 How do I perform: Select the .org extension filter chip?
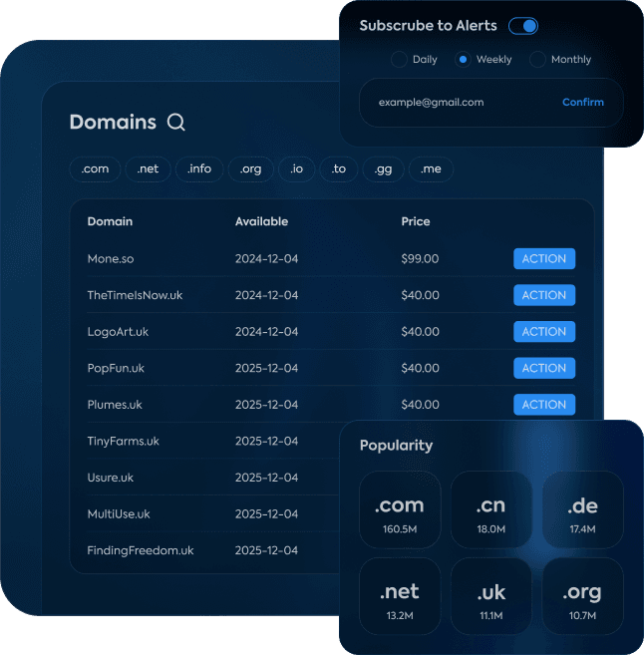251,169
